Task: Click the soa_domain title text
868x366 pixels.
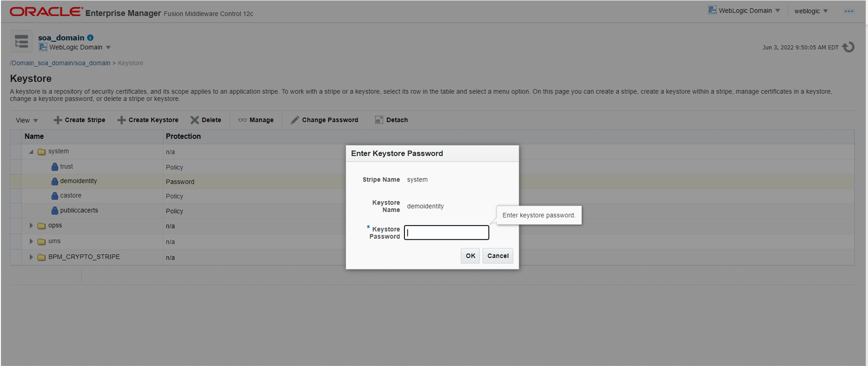Action: (x=61, y=38)
